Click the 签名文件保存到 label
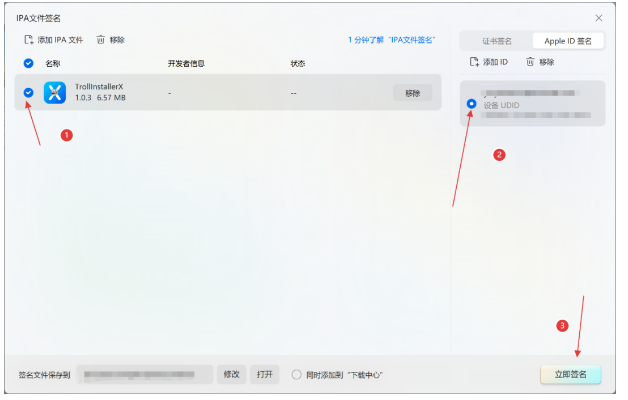This screenshot has width=628, height=400. (x=44, y=375)
